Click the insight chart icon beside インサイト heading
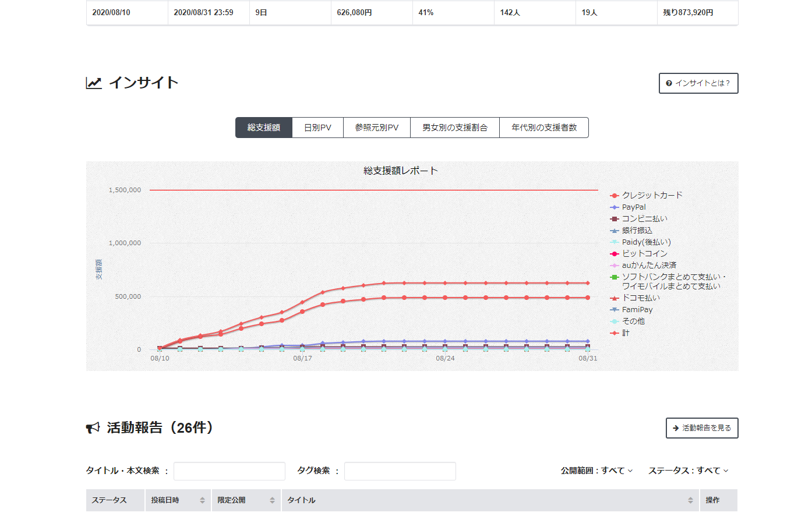Screen dimensions: 812x516 point(94,83)
